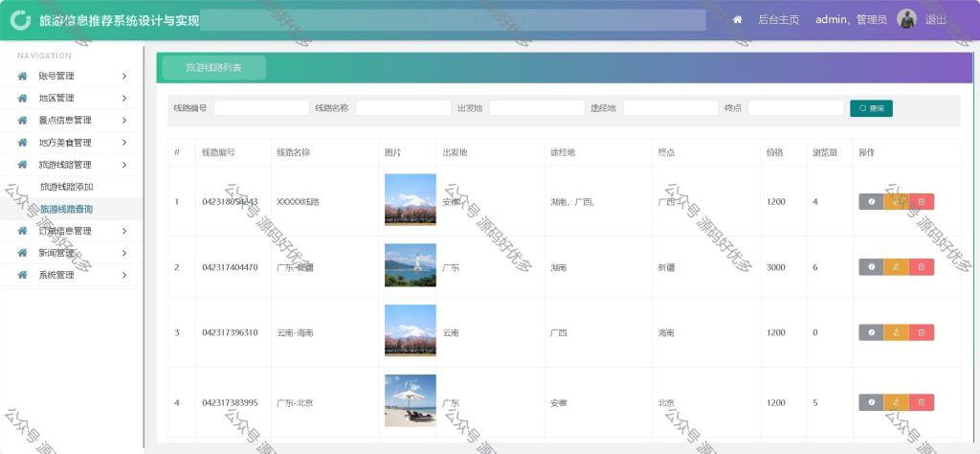Delete route 042318054243 with red icon
Screen dimensions: 980x454
pos(922,201)
